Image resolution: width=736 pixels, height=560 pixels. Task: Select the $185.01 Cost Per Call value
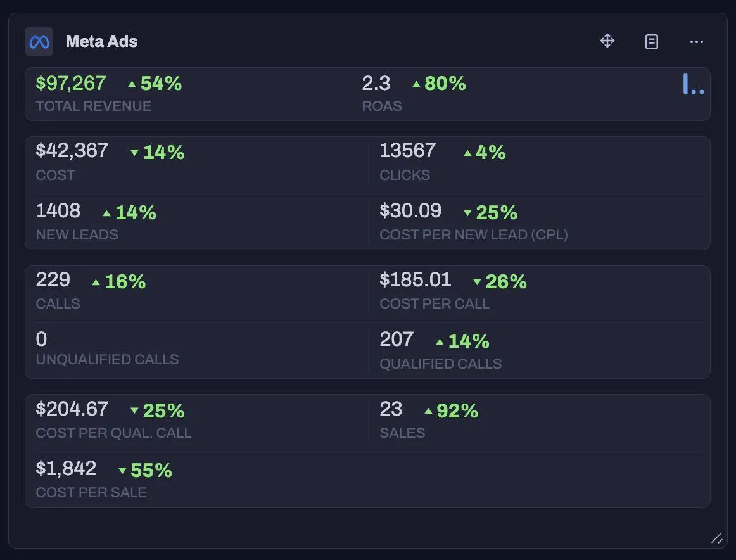tap(415, 279)
